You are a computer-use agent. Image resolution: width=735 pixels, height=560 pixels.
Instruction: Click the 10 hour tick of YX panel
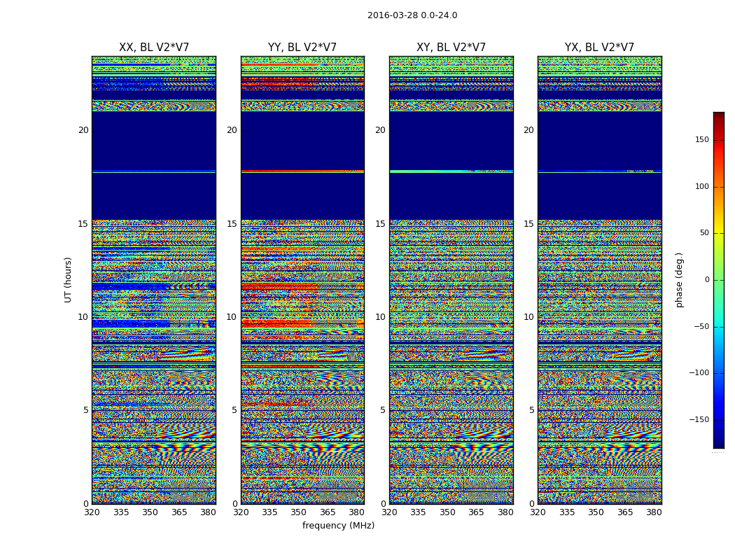pos(529,317)
